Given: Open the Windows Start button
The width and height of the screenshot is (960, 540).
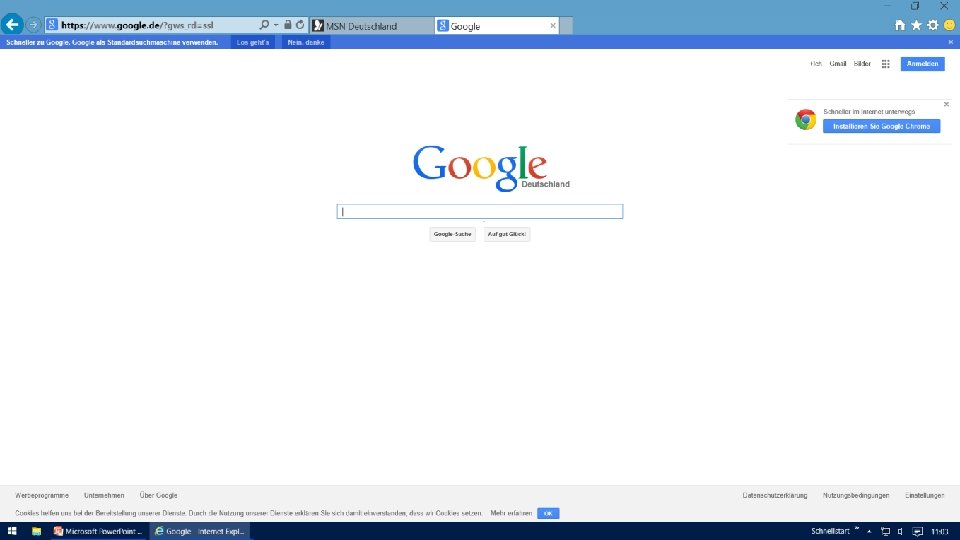Looking at the screenshot, I should [x=12, y=531].
